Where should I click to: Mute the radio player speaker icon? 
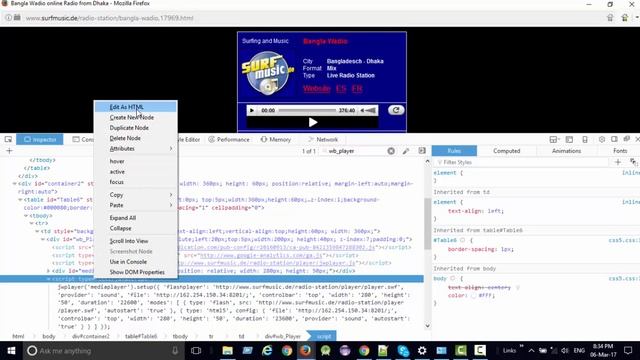click(x=362, y=111)
